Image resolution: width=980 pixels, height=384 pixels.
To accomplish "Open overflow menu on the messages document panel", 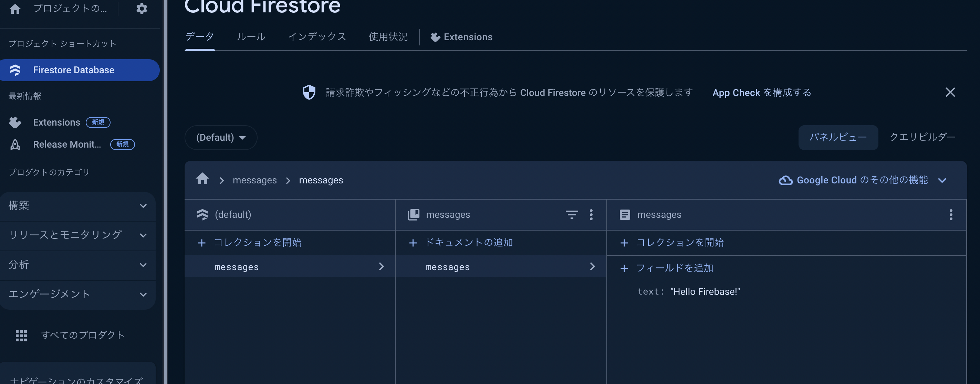I will (950, 215).
